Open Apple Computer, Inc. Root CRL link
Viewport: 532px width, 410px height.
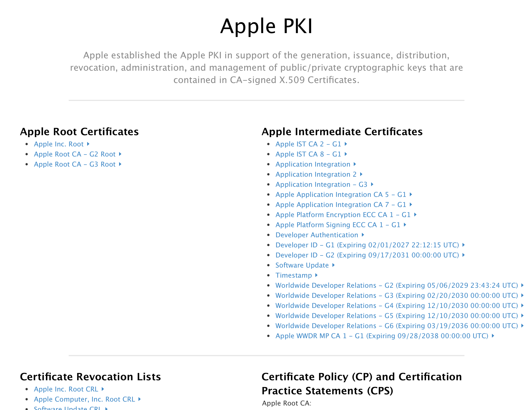tap(87, 399)
